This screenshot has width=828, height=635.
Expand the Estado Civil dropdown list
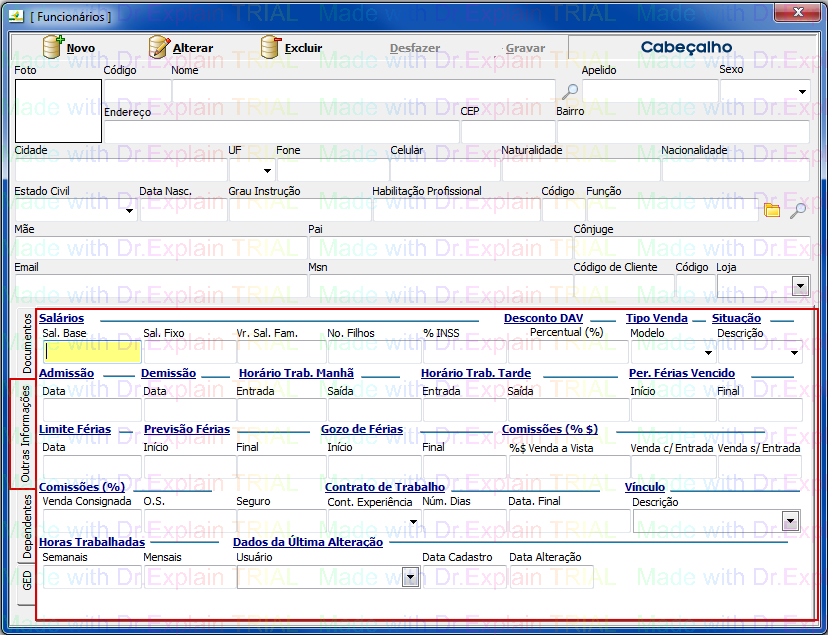pyautogui.click(x=129, y=211)
